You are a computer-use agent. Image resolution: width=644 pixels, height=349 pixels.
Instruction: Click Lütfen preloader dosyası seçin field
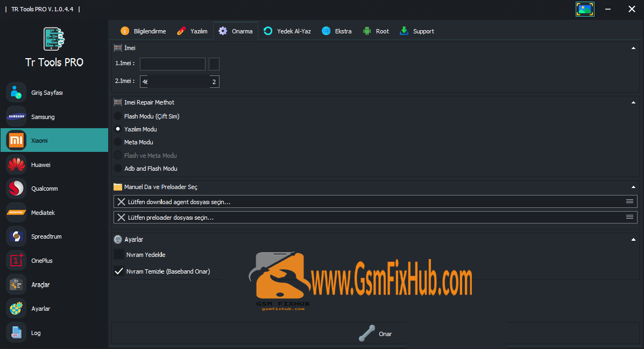point(375,217)
